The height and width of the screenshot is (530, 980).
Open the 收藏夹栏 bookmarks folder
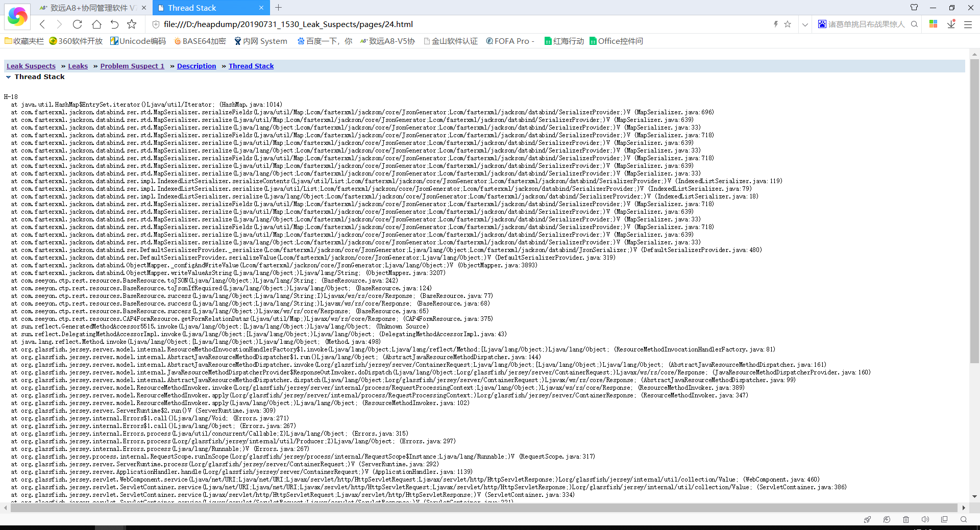click(x=24, y=41)
